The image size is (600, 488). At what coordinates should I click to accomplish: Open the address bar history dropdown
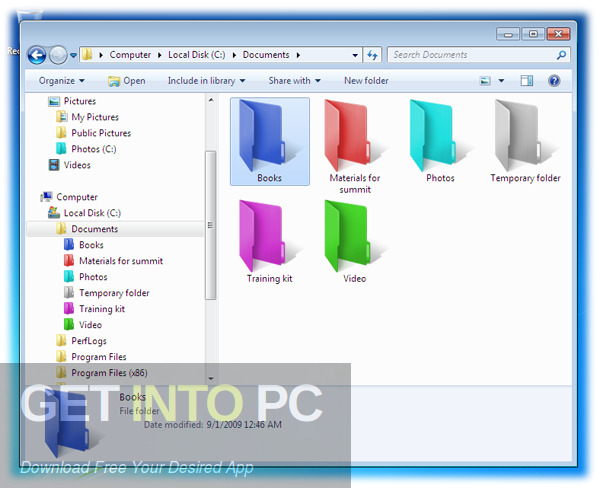[x=355, y=55]
